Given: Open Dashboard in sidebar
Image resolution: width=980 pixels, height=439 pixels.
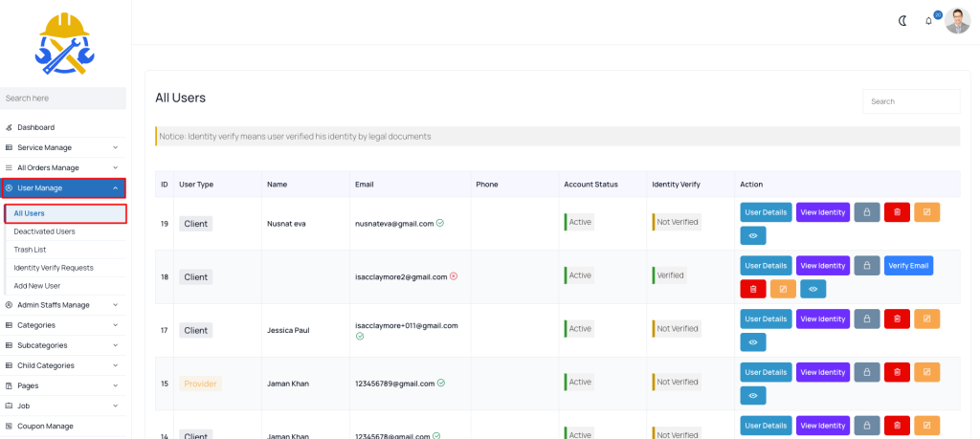Looking at the screenshot, I should pyautogui.click(x=62, y=127).
